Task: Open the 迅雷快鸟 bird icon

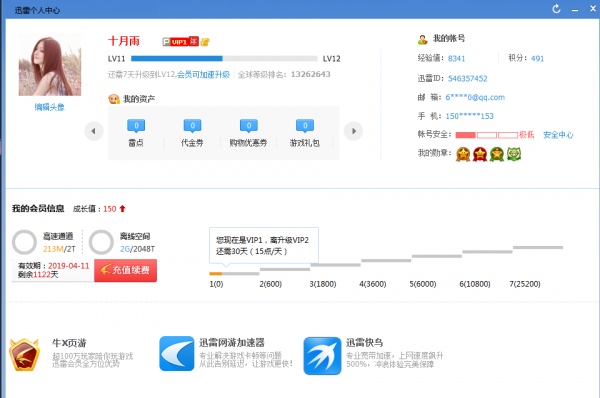Action: coord(322,356)
